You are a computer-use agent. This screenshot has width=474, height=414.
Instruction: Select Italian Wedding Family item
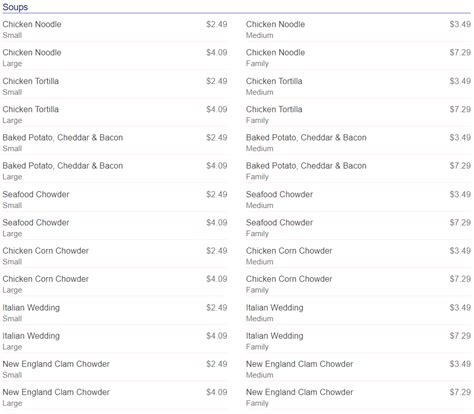pyautogui.click(x=358, y=341)
